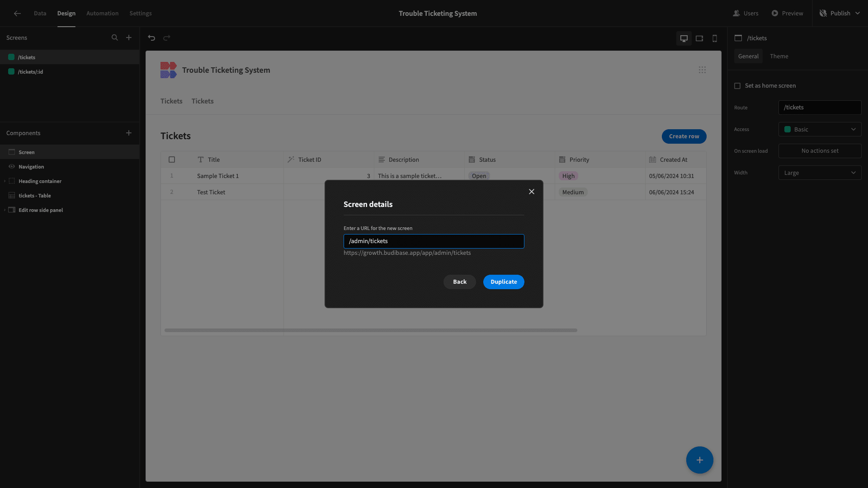This screenshot has width=868, height=488.
Task: Select the /tickets screen
Action: pyautogui.click(x=70, y=57)
